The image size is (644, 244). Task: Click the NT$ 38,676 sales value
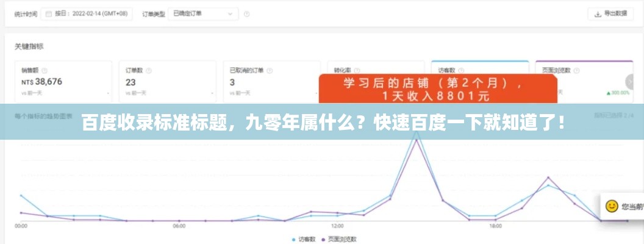[42, 82]
